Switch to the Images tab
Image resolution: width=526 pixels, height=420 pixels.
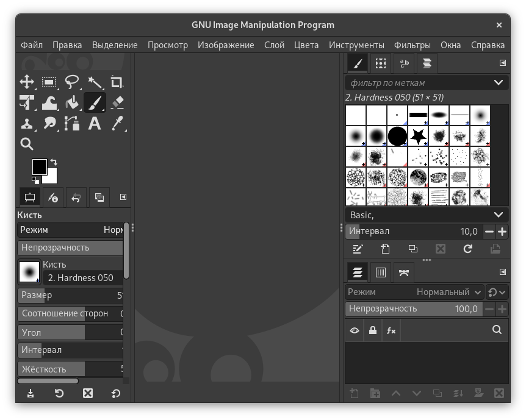(x=99, y=198)
